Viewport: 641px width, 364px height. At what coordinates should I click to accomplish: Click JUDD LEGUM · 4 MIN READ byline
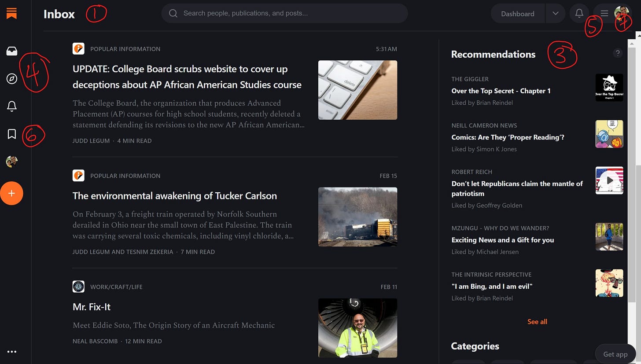(112, 141)
